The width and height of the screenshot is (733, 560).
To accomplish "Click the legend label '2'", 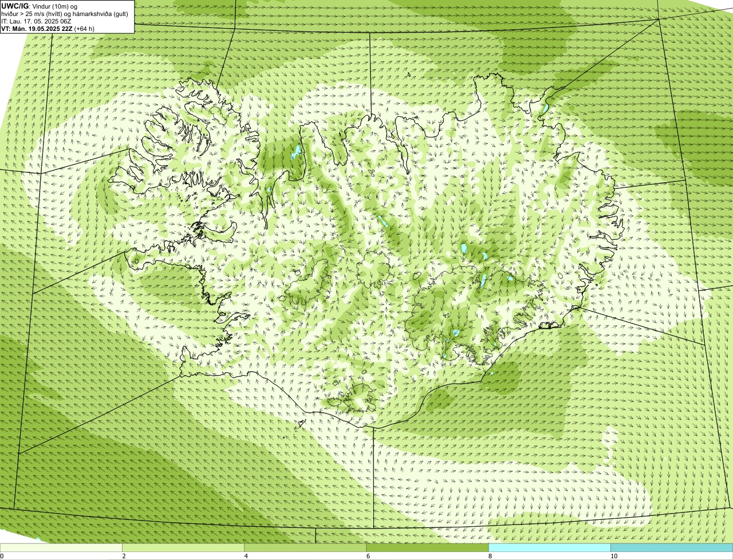I will pyautogui.click(x=124, y=556).
